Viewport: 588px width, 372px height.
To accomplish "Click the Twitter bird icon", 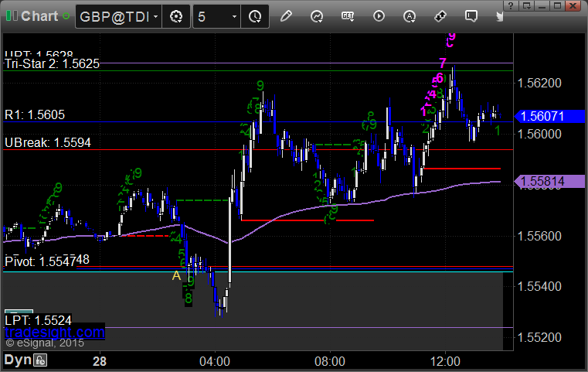I will [499, 16].
